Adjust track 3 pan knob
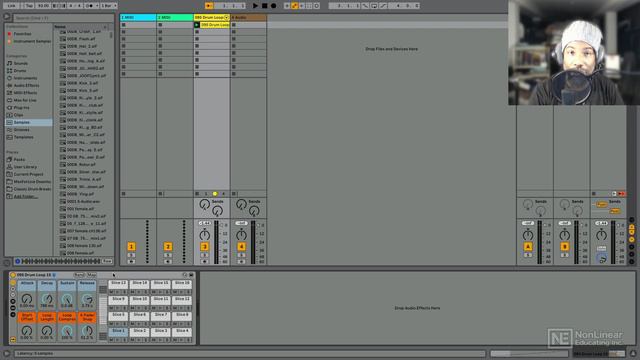Viewport: 640px width, 360px height. [204, 235]
